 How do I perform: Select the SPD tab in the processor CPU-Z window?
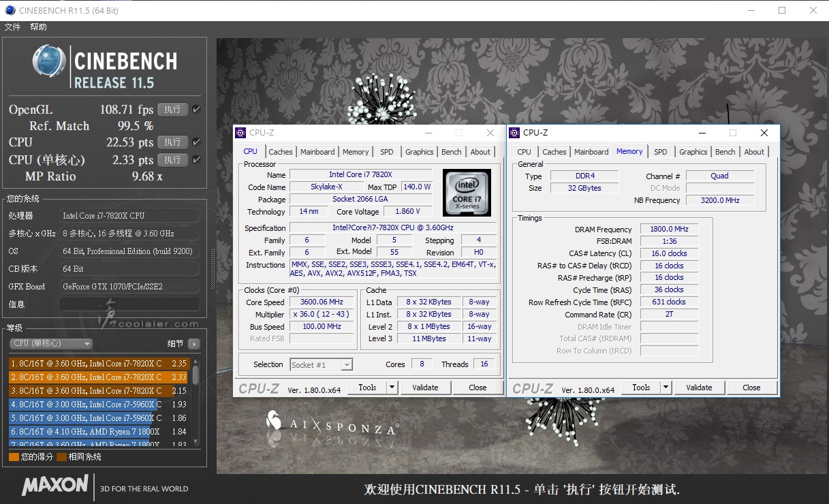(387, 152)
